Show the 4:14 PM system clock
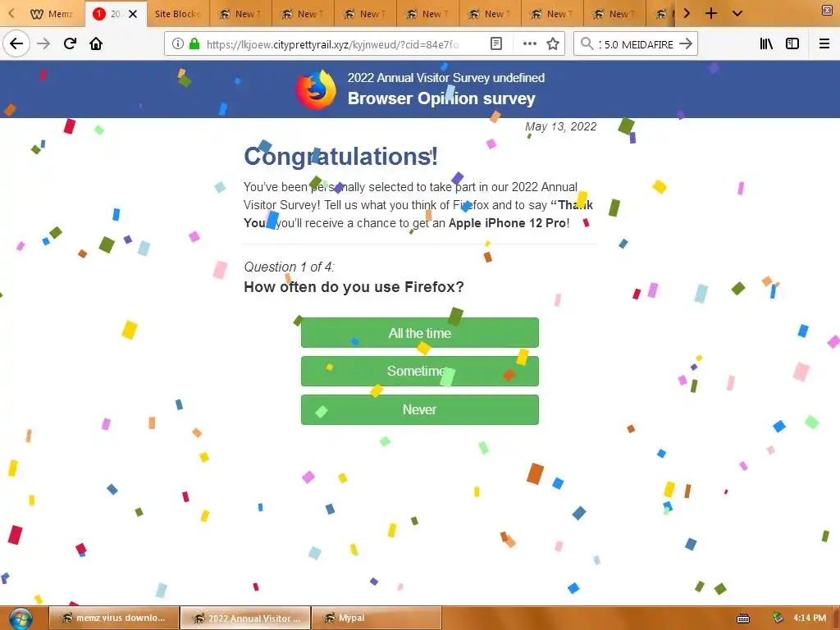 (810, 618)
